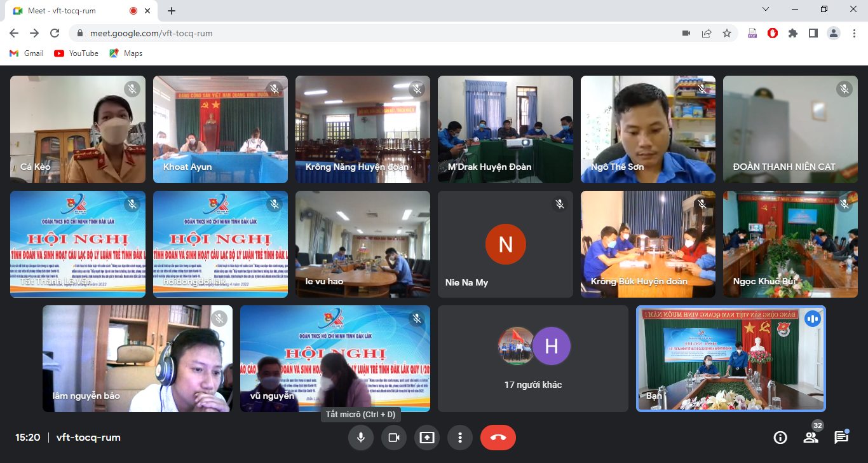Open the Meet more options menu
The height and width of the screenshot is (463, 868).
tap(459, 437)
